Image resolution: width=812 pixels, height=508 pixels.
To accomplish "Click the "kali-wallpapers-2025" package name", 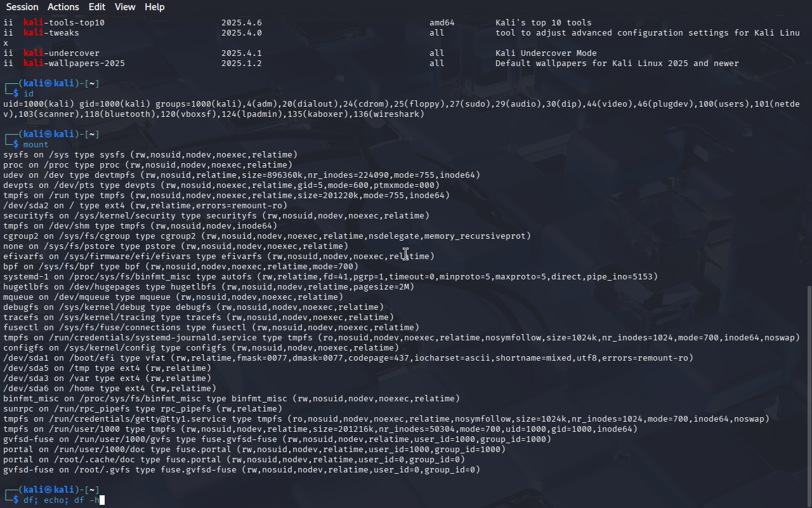I will coord(74,63).
